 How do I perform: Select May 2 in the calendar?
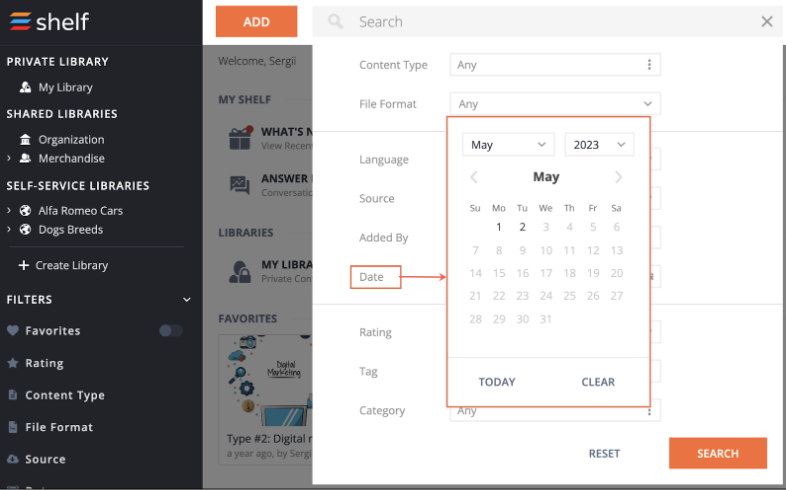[x=522, y=227]
